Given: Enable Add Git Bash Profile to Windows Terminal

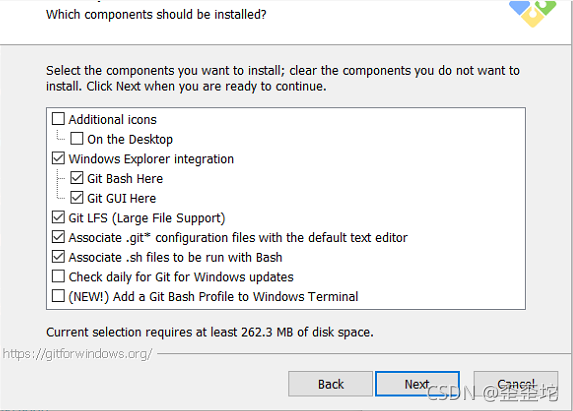Looking at the screenshot, I should (58, 296).
